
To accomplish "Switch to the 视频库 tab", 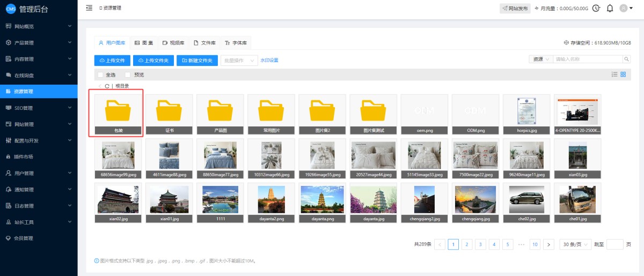I will (x=173, y=43).
